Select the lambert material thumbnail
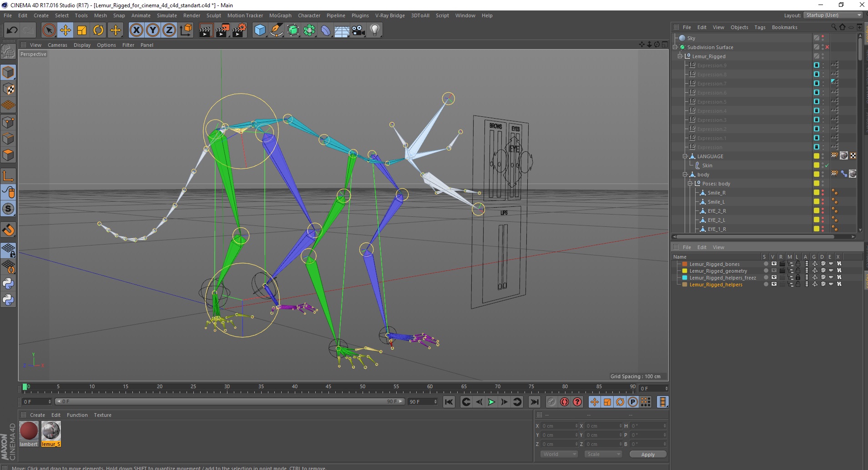Image resolution: width=868 pixels, height=470 pixels. (29, 434)
